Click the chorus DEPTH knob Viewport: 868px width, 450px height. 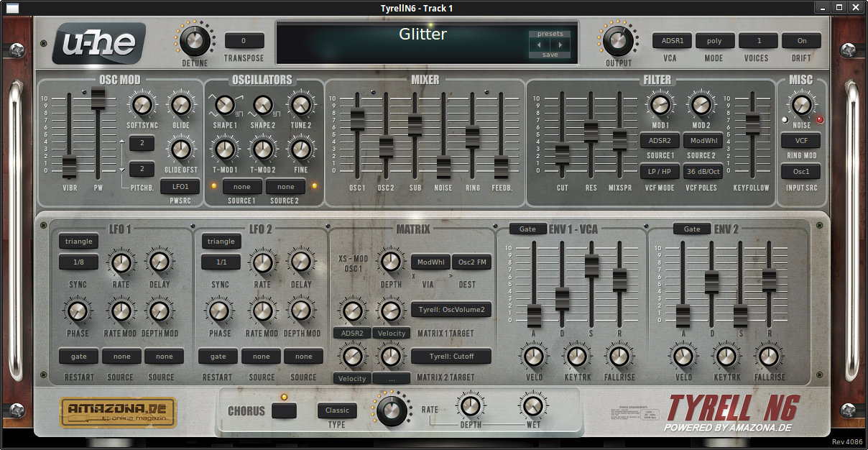pyautogui.click(x=470, y=406)
